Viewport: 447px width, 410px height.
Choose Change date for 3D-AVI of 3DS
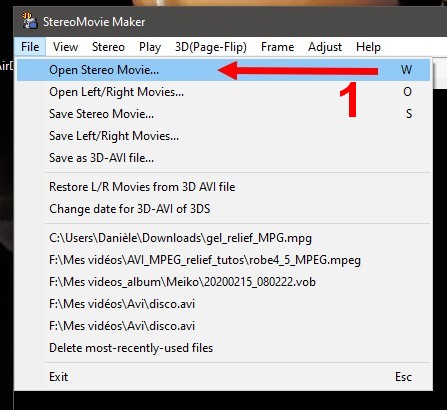224,209
